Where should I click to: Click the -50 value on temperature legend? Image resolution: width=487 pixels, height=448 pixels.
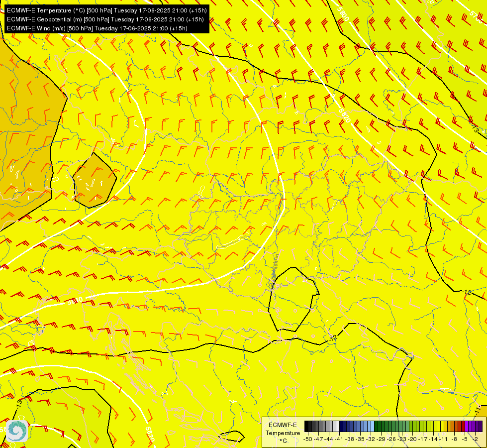point(308,439)
